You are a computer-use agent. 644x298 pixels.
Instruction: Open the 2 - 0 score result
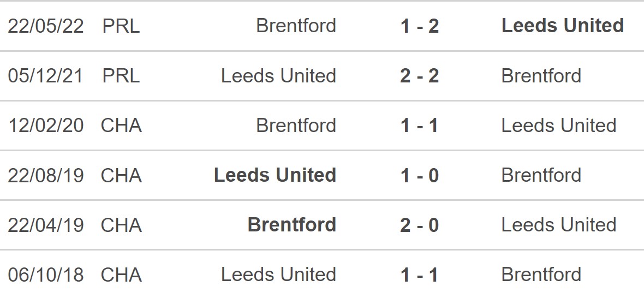(x=419, y=225)
